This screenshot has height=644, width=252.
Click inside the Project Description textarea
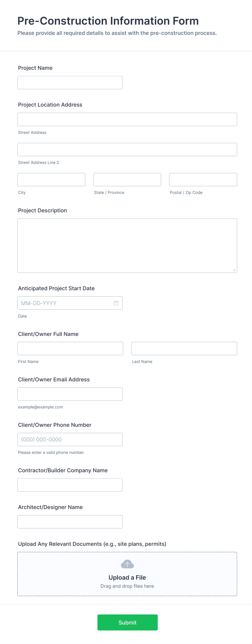point(127,245)
